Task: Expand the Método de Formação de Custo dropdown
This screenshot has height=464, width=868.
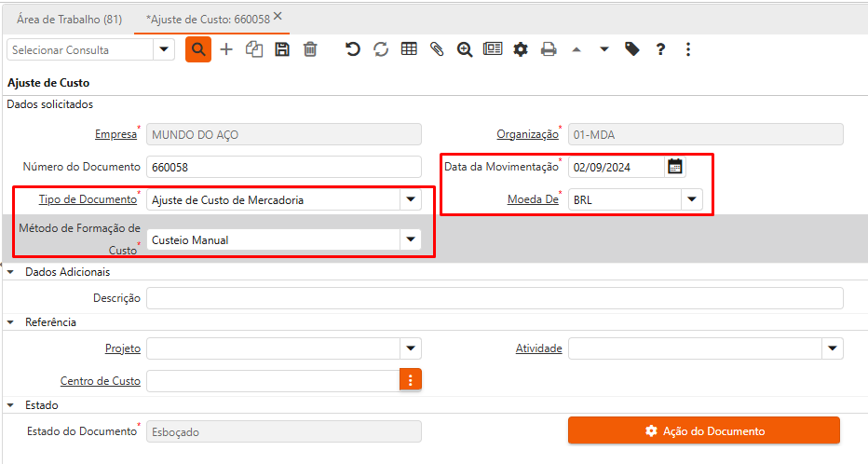Action: (410, 240)
